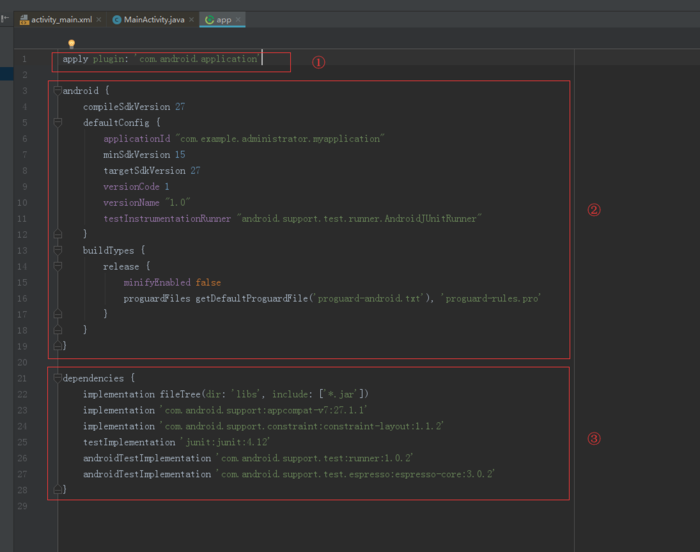Close the activity_main.xml tab
700x552 pixels.
pos(99,20)
